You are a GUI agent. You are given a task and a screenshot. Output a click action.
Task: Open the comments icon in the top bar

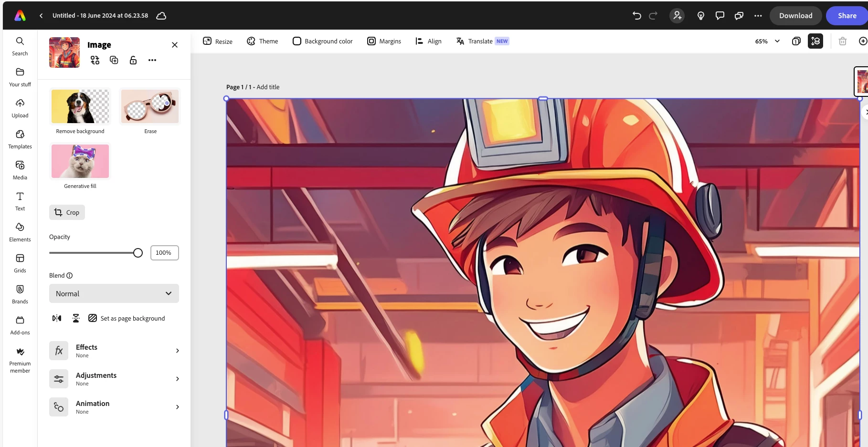point(720,16)
